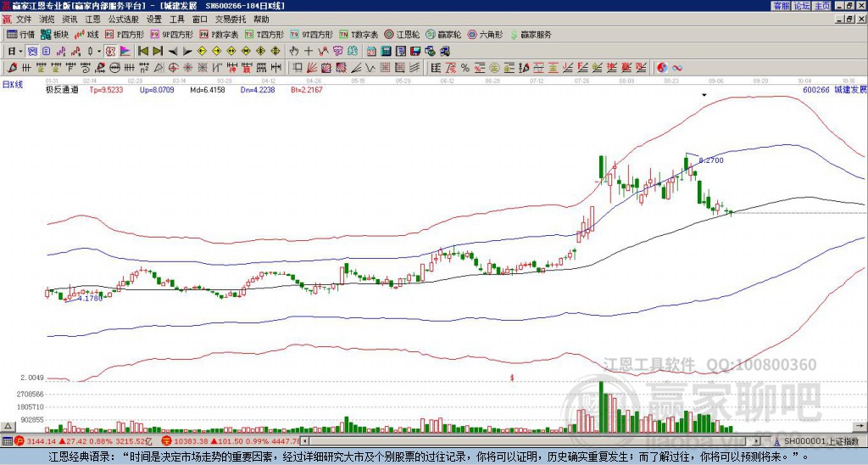868x465 pixels.
Task: Click the Md=6.4158 value
Action: pyautogui.click(x=207, y=89)
